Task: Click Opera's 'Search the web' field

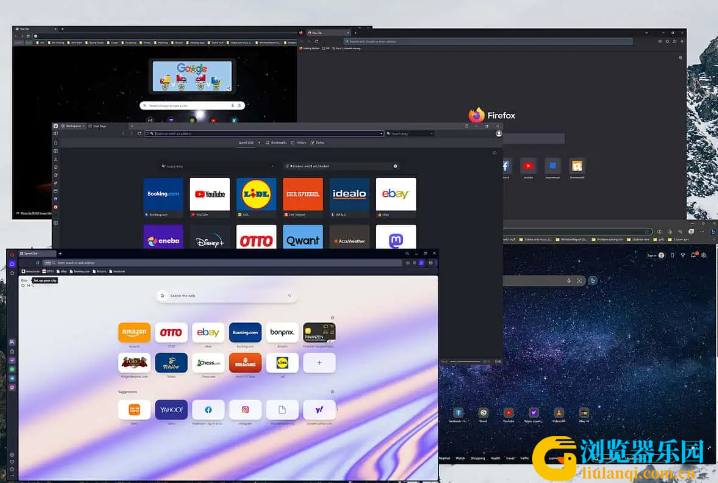Action: pos(227,296)
